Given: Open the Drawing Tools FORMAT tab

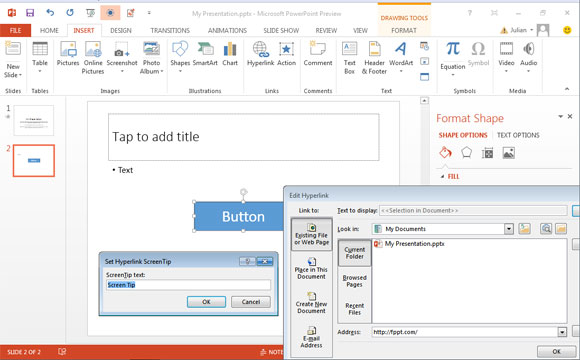Looking at the screenshot, I should 404,30.
